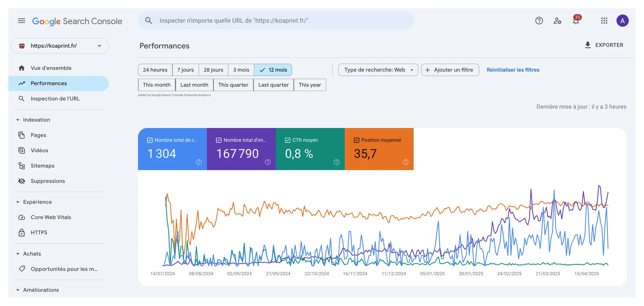Uncheck the Nombre total d'impressions checkbox
Viewport: 644px width, 306px height.
click(219, 140)
